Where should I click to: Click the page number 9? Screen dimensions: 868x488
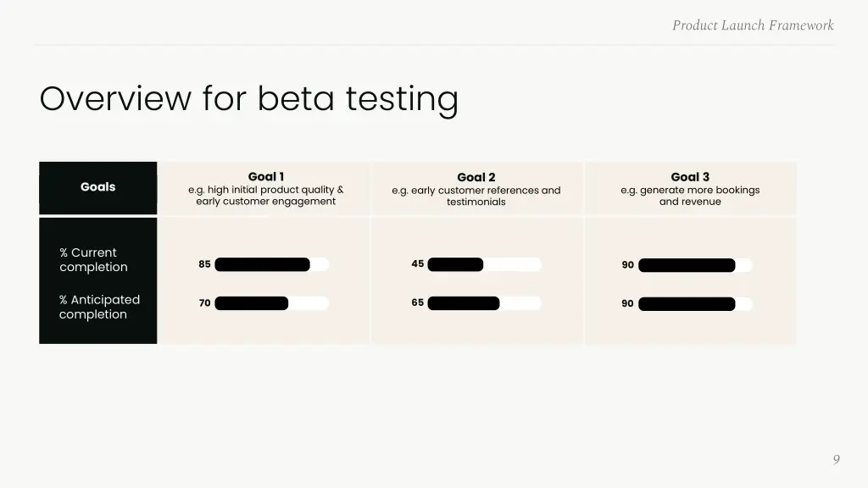click(x=837, y=459)
